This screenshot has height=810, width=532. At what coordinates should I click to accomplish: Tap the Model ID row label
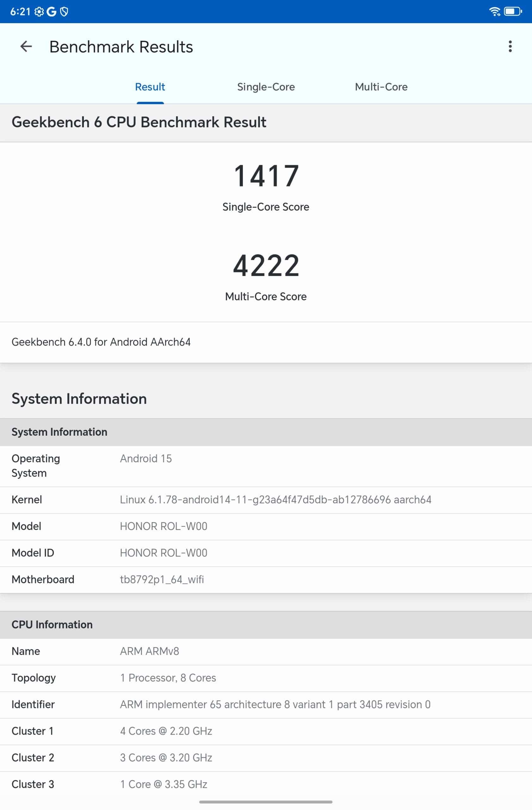pos(33,553)
